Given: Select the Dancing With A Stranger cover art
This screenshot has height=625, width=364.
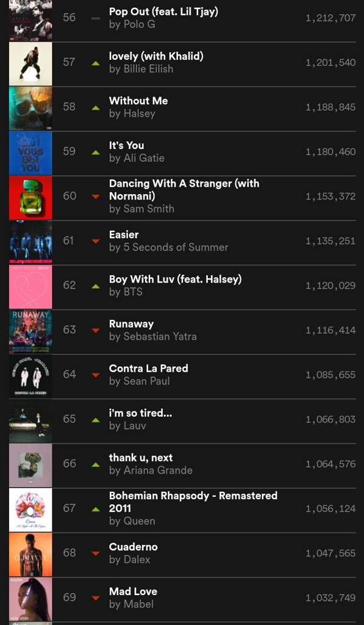Looking at the screenshot, I should [30, 198].
